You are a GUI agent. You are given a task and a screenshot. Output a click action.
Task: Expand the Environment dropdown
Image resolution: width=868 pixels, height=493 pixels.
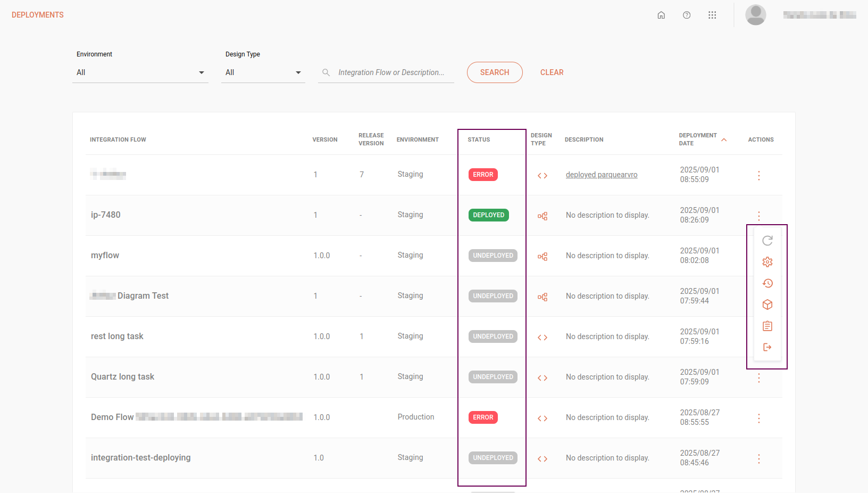140,72
